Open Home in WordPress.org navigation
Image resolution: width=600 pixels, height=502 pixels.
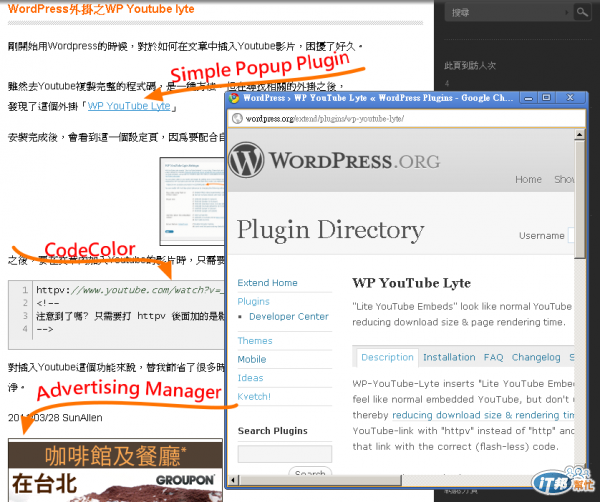point(528,179)
